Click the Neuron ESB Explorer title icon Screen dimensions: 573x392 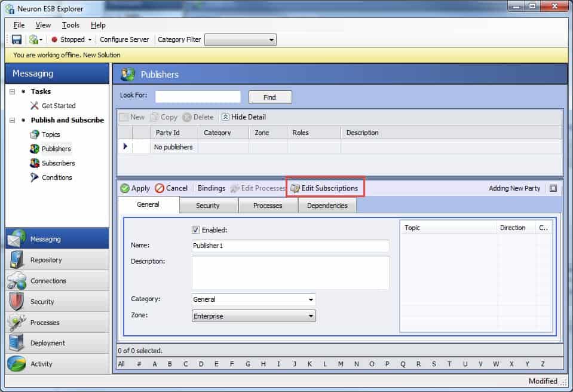pyautogui.click(x=10, y=9)
